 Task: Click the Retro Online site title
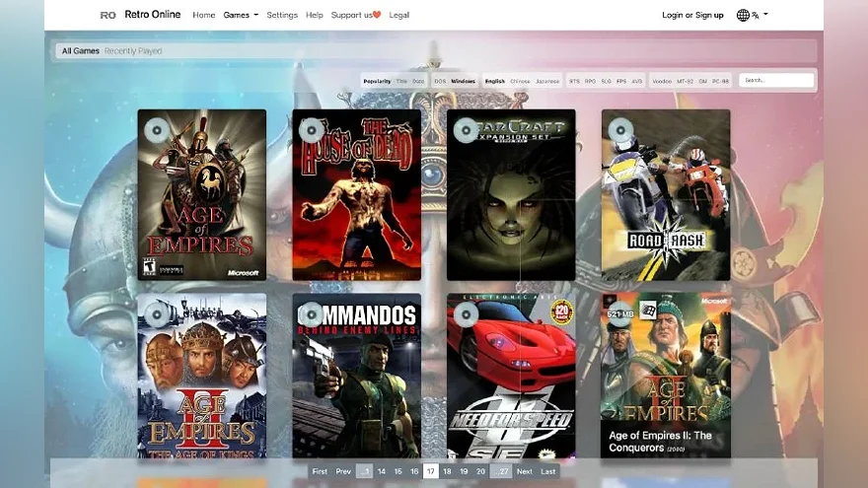pos(152,15)
